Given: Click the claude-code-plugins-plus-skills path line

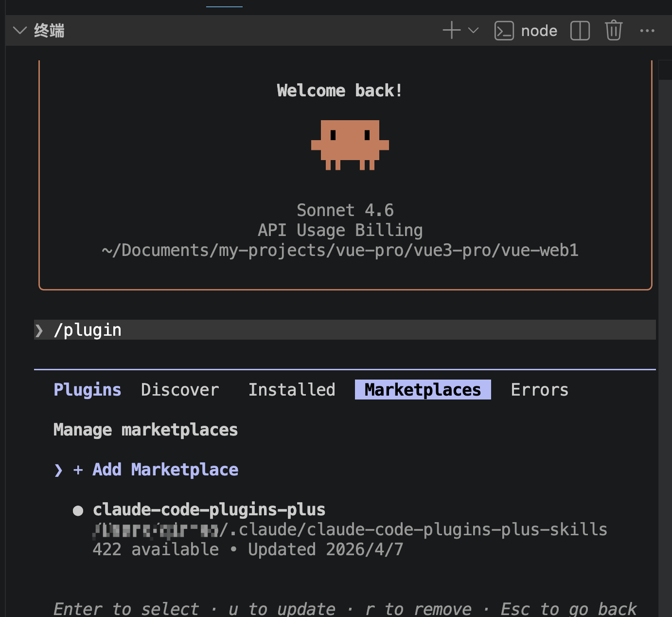Looking at the screenshot, I should coord(350,529).
